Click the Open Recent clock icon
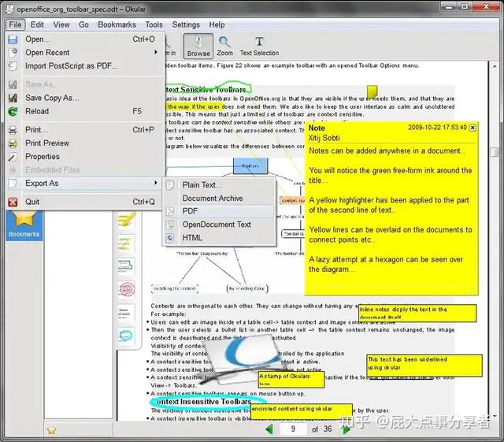 pos(13,53)
